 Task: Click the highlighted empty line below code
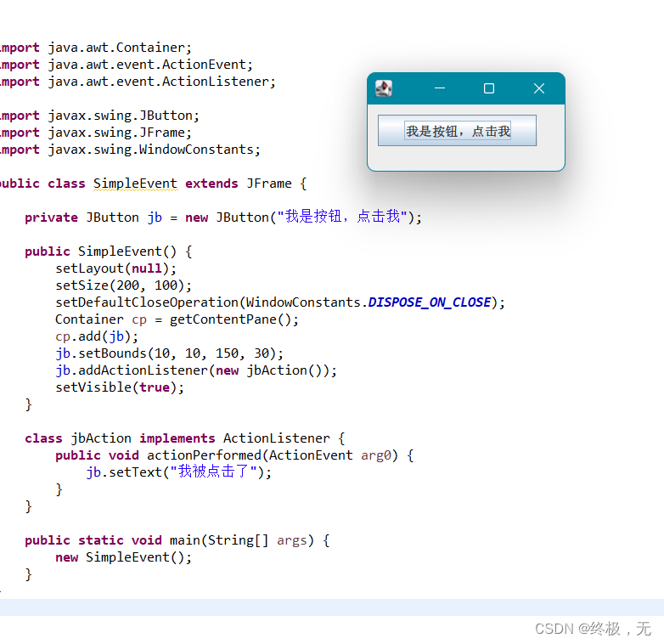pyautogui.click(x=332, y=607)
